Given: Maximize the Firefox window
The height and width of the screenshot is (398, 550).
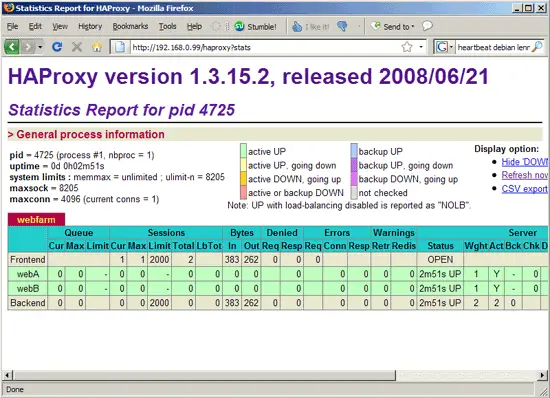Looking at the screenshot, I should [x=528, y=8].
